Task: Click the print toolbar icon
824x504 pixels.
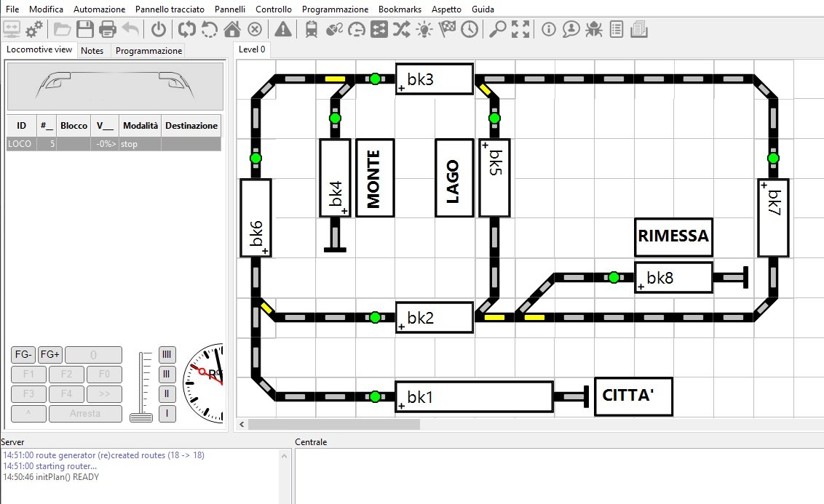Action: pyautogui.click(x=107, y=29)
